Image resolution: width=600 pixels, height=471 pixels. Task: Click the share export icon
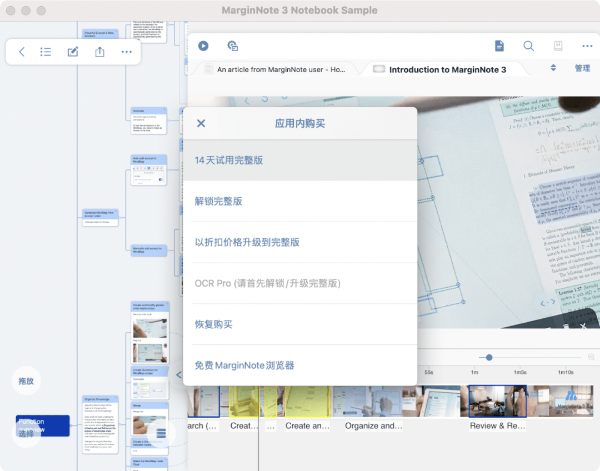99,52
